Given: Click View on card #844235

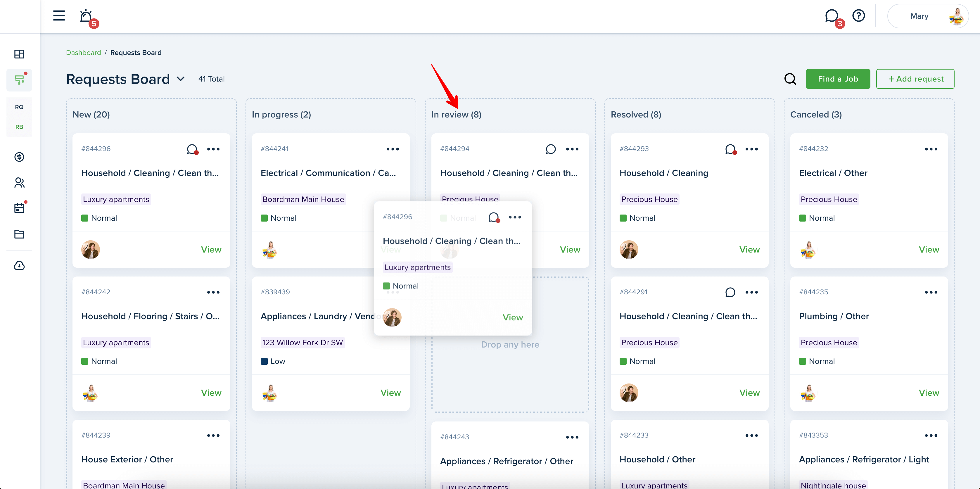Looking at the screenshot, I should point(929,393).
